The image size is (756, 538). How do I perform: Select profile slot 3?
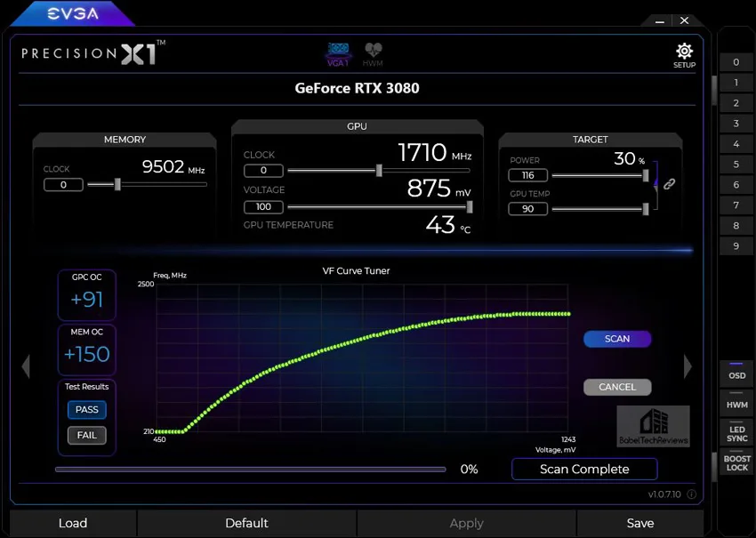click(x=736, y=124)
